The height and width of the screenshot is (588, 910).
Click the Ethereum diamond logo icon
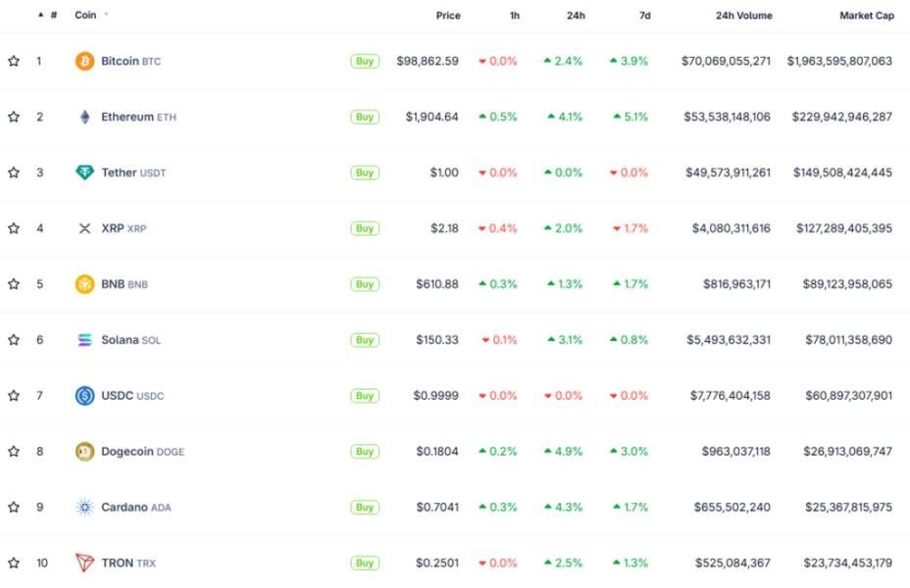pos(85,117)
